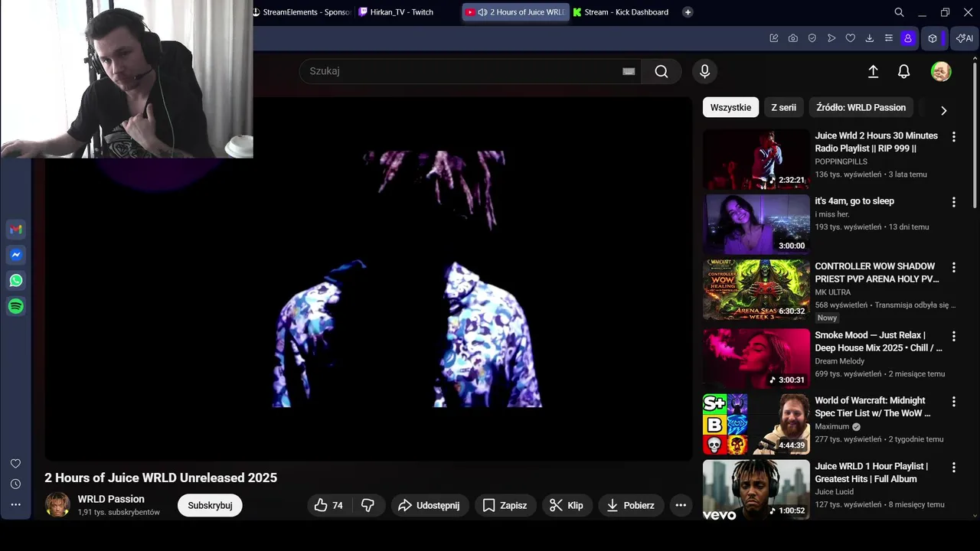Open Gmail in Opera sidebar
This screenshot has height=551, width=980.
tap(16, 230)
